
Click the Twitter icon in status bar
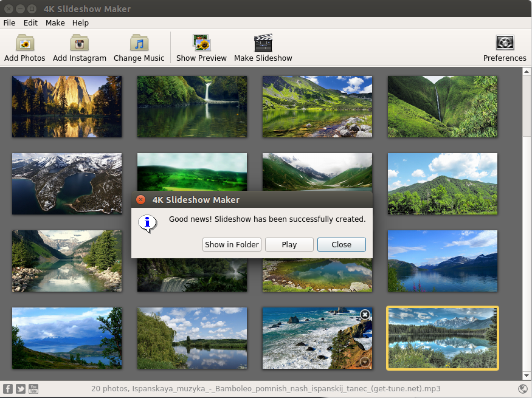coord(21,388)
